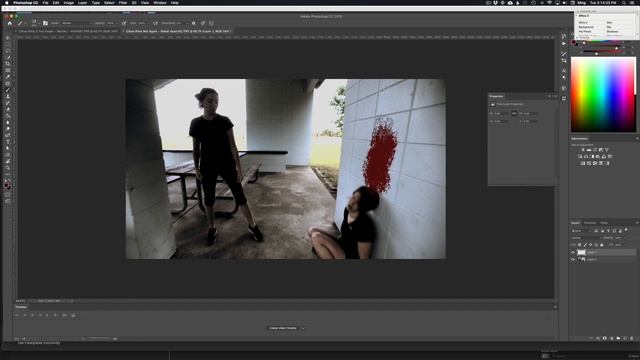Click the Wi-Fi icon in menu bar
The width and height of the screenshot is (640, 360).
[x=549, y=2]
